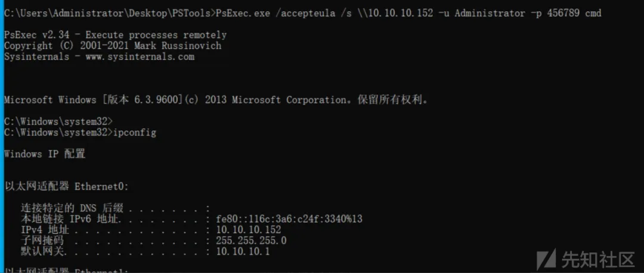Click the Windows IP 配置 heading

coord(45,154)
